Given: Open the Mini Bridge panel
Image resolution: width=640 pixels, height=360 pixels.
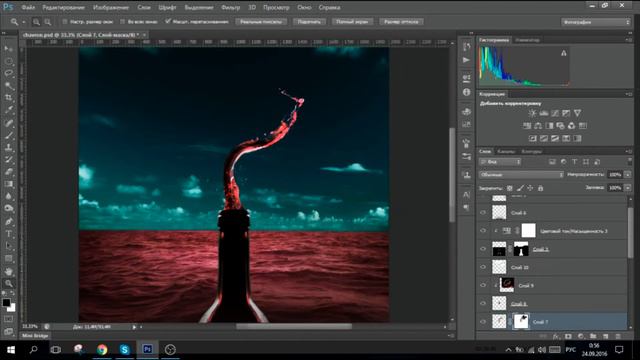Looking at the screenshot, I should [x=35, y=336].
